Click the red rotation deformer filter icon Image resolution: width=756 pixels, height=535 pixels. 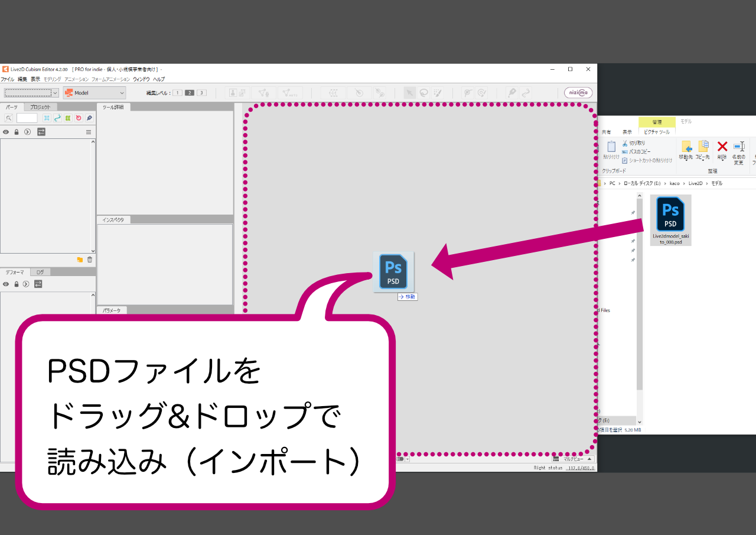(x=79, y=118)
